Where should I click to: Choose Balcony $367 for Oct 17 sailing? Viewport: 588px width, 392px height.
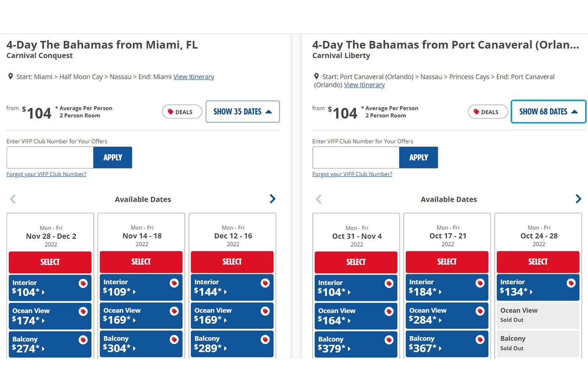pos(441,344)
